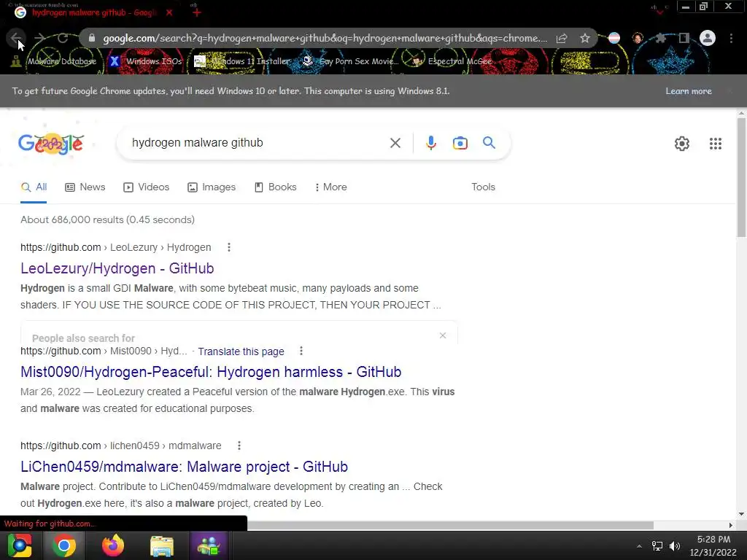Submit search with magnifier icon
Image resolution: width=747 pixels, height=560 pixels.
coord(489,142)
